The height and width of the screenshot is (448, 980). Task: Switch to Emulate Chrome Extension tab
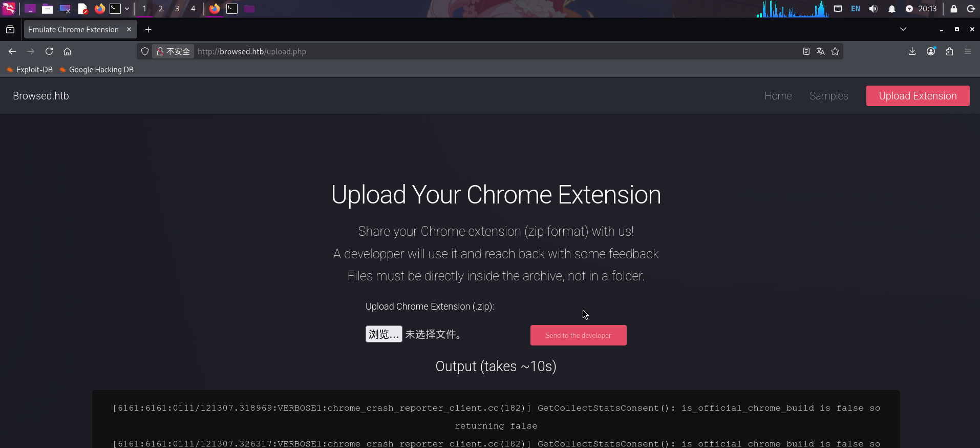tap(73, 30)
